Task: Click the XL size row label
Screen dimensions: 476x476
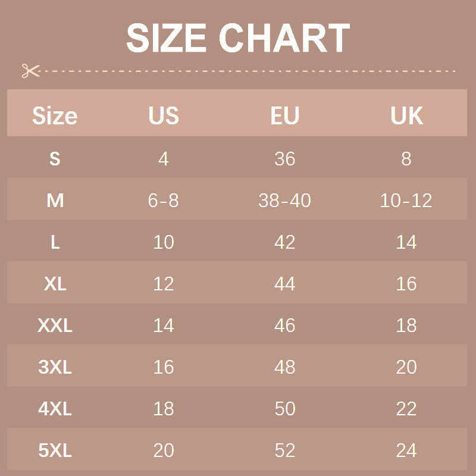Action: pos(55,284)
